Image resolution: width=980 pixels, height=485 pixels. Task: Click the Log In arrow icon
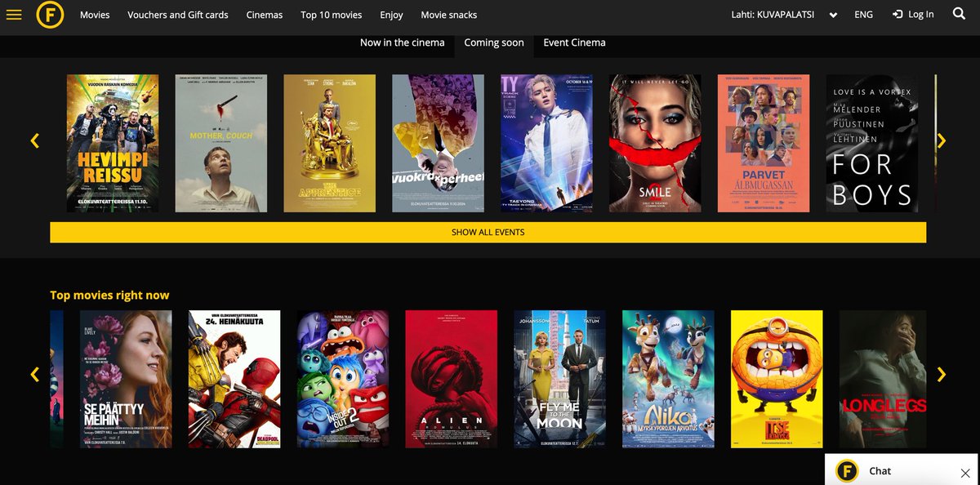pyautogui.click(x=898, y=15)
